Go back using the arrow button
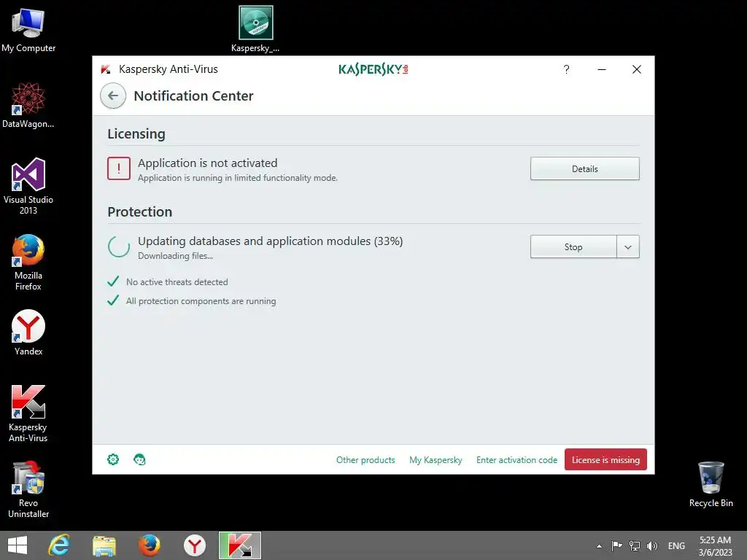The height and width of the screenshot is (560, 747). pyautogui.click(x=113, y=96)
